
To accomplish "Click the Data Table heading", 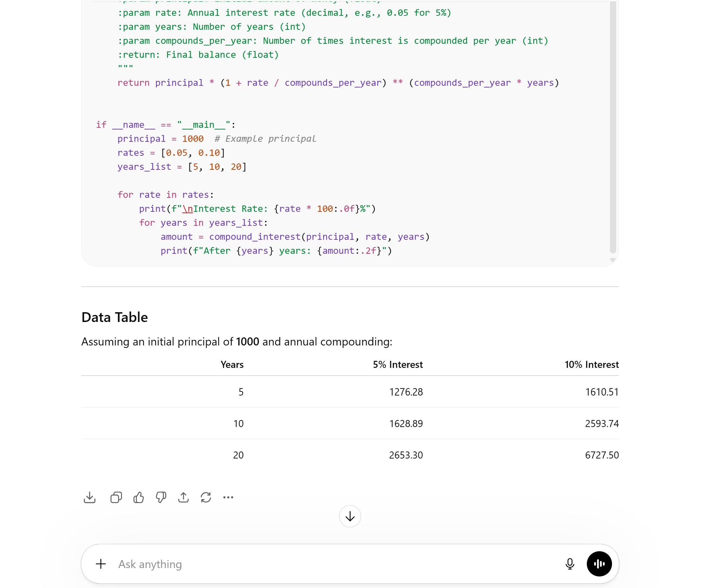I will pos(114,317).
